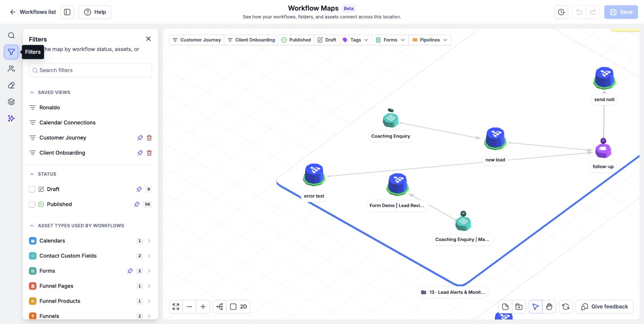Collapse Asset Types Used By Workflows section
This screenshot has height=324, width=644.
tap(32, 226)
